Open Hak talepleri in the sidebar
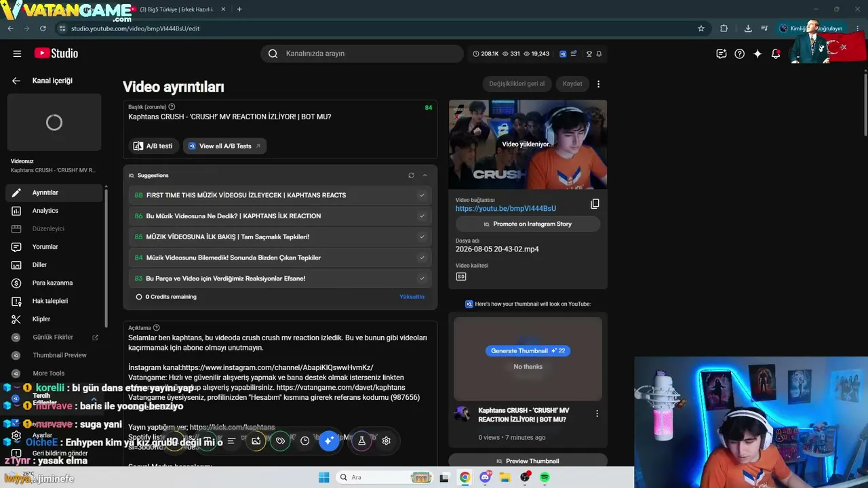 [x=54, y=301]
